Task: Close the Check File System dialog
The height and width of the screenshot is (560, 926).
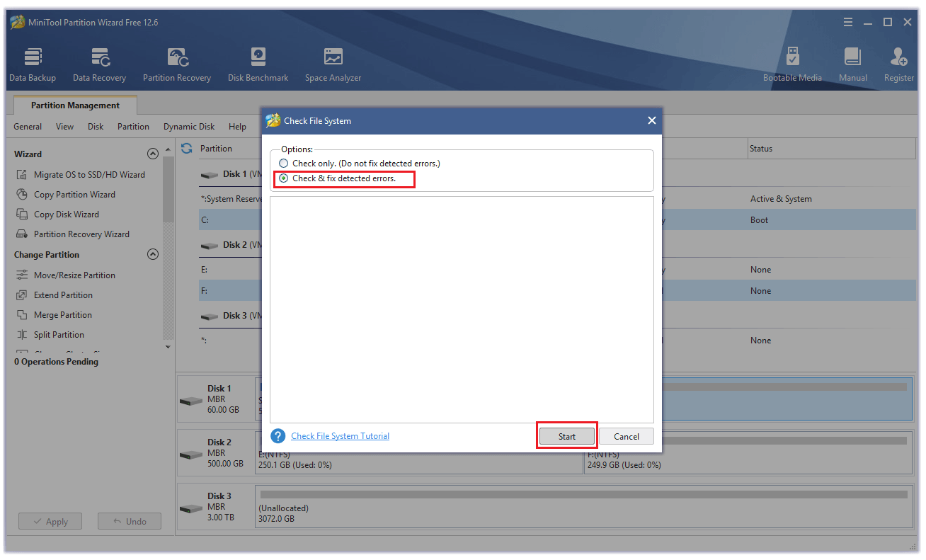Action: tap(652, 121)
